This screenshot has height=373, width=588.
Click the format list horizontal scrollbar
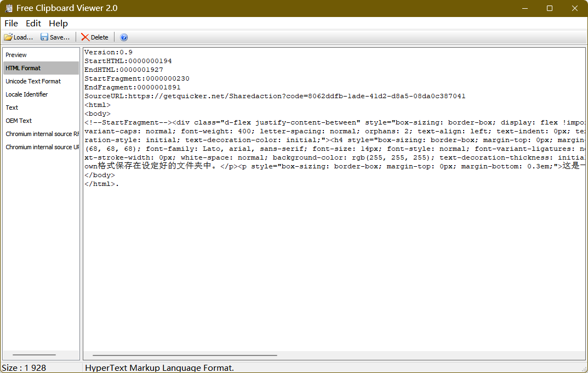pos(34,354)
